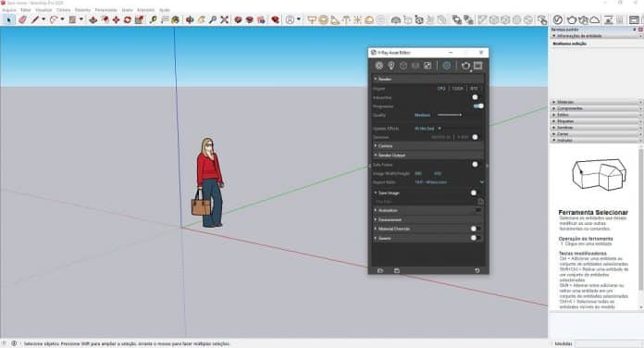
Task: Open the Câmera menu
Action: tap(63, 10)
